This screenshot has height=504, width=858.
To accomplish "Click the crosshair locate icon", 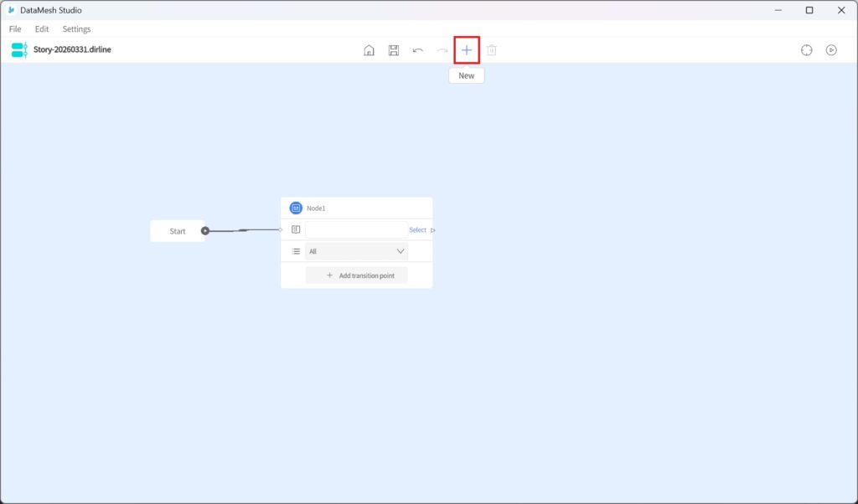I will click(806, 50).
